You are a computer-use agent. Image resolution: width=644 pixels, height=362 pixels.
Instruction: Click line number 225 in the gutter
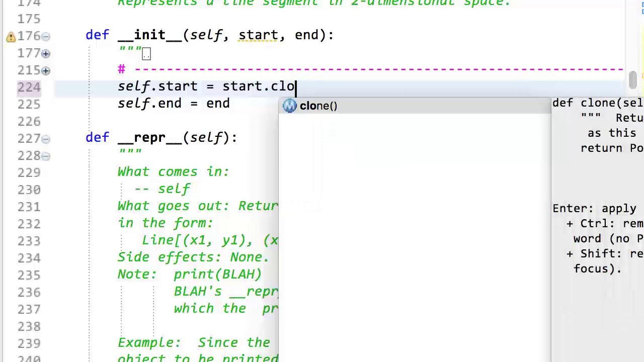click(x=29, y=104)
